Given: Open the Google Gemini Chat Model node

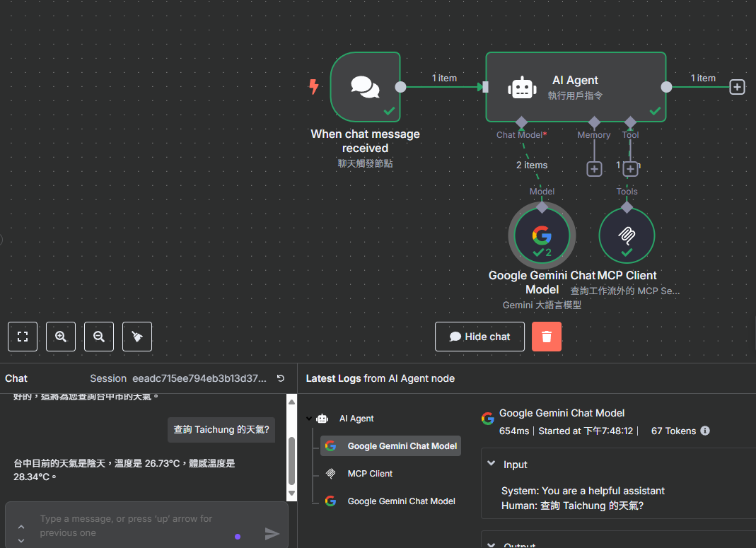Looking at the screenshot, I should coord(542,235).
